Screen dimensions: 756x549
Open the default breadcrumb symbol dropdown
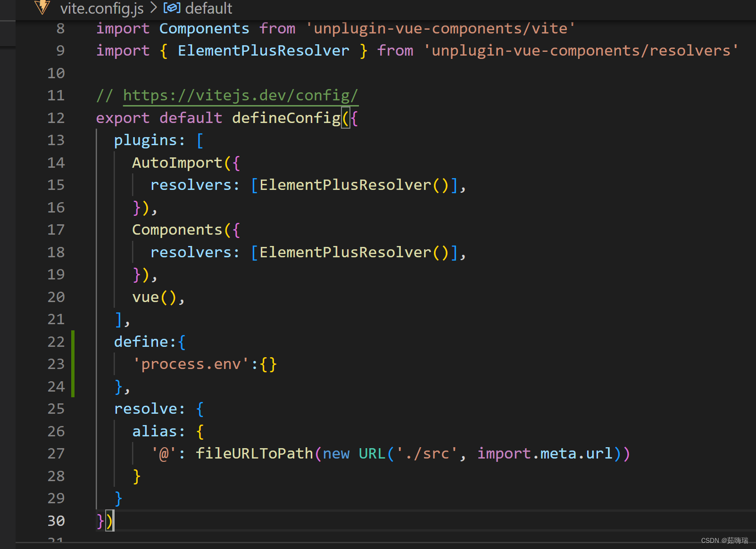point(208,8)
